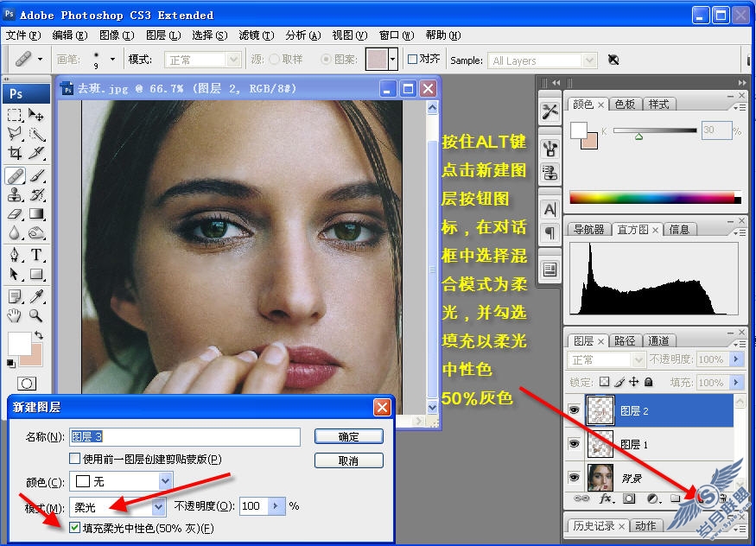Image resolution: width=756 pixels, height=546 pixels.
Task: Click the 确定 button
Action: [x=348, y=436]
